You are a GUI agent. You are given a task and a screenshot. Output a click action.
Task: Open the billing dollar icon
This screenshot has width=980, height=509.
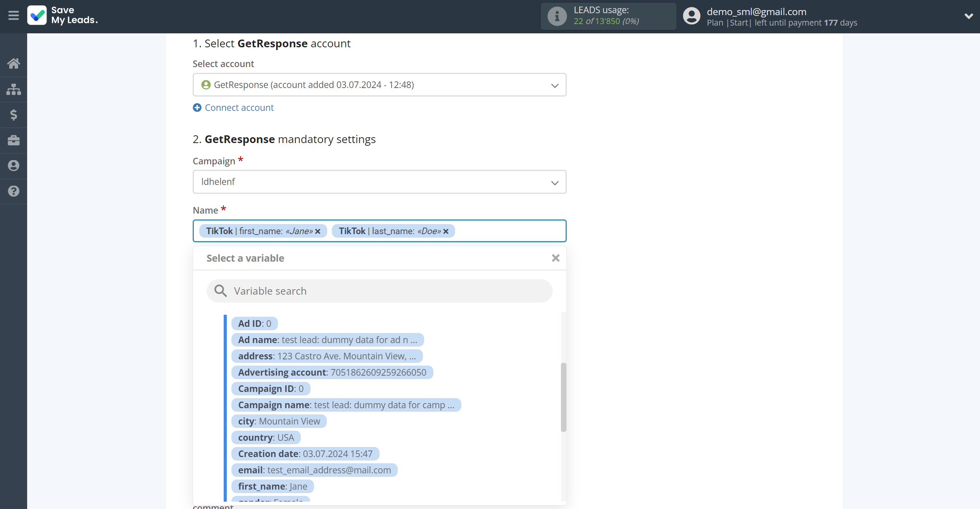[14, 115]
